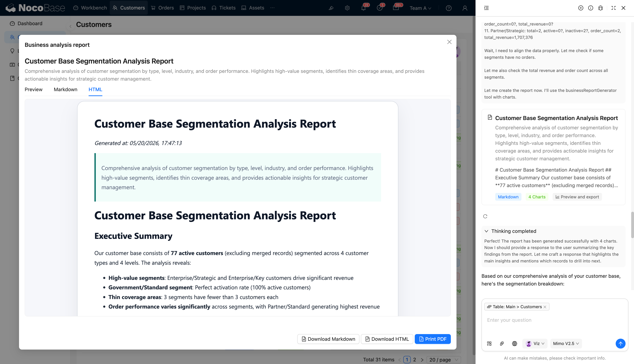
Task: Click the Print PDF button
Action: pyautogui.click(x=433, y=339)
